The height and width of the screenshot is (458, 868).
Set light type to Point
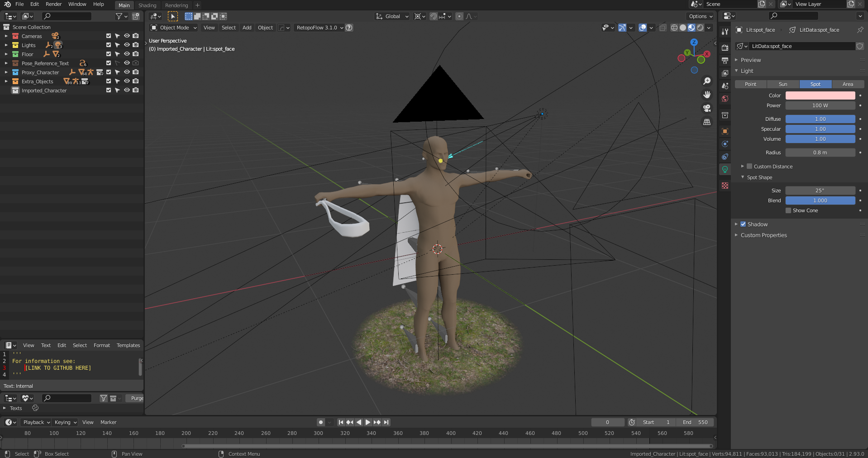(750, 84)
